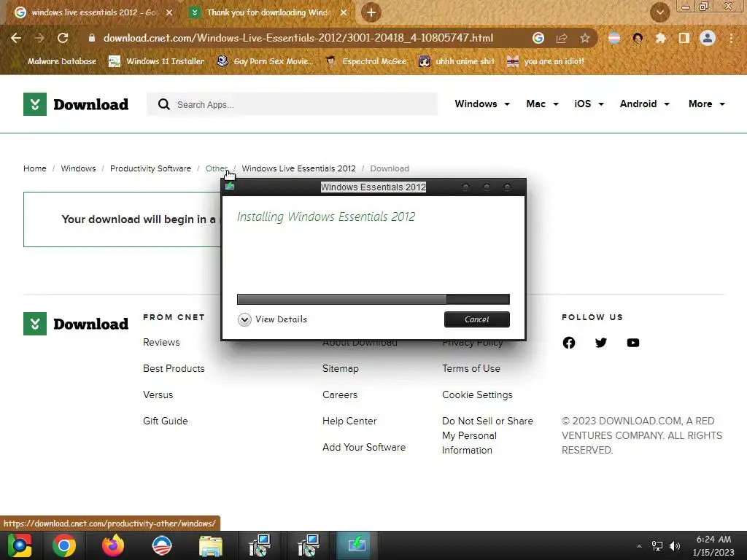
Task: Open the YouTube follow icon
Action: (x=633, y=343)
